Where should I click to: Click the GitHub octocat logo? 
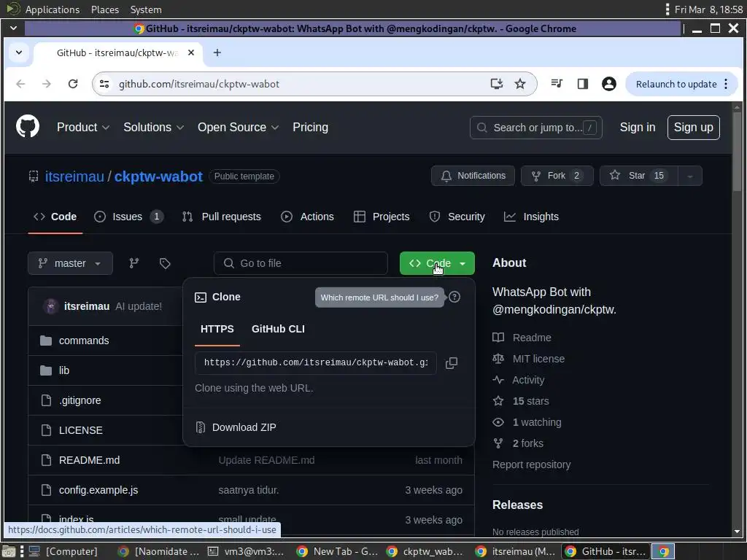(28, 127)
